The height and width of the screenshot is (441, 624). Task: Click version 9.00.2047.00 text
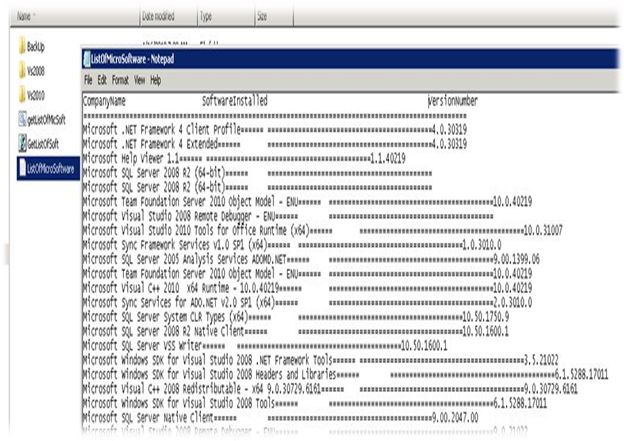455,418
